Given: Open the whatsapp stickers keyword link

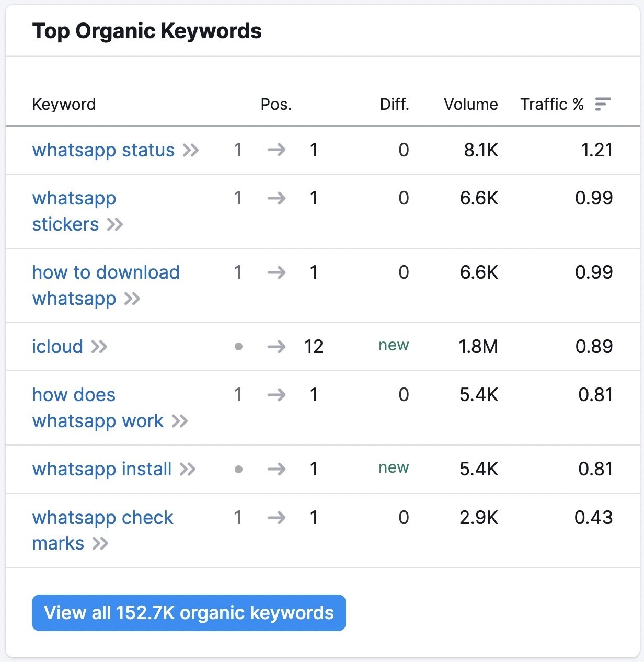Looking at the screenshot, I should coord(74,211).
